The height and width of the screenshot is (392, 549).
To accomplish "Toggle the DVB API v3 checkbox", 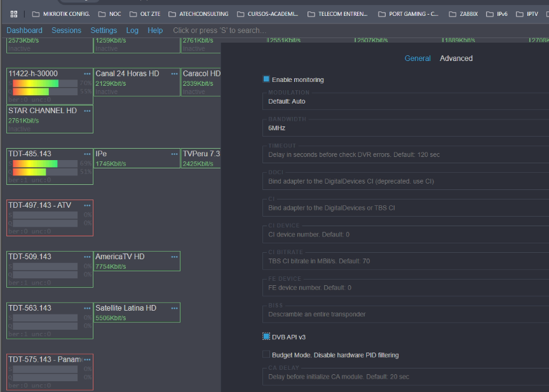I will (x=266, y=337).
